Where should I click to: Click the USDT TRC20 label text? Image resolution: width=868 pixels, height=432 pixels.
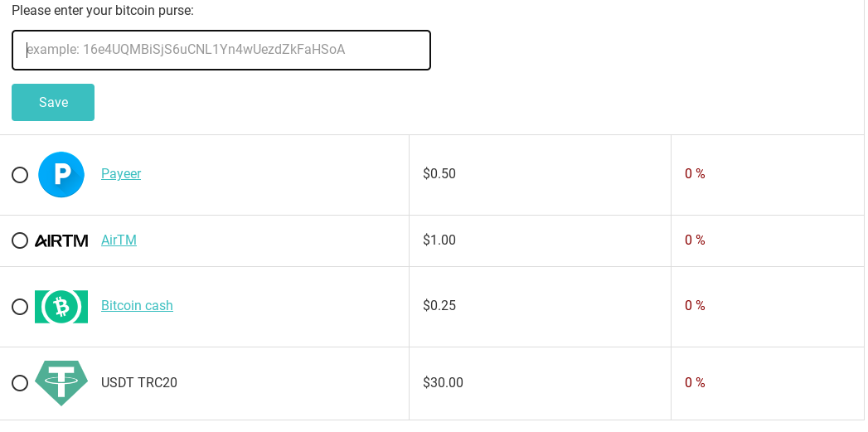point(139,382)
